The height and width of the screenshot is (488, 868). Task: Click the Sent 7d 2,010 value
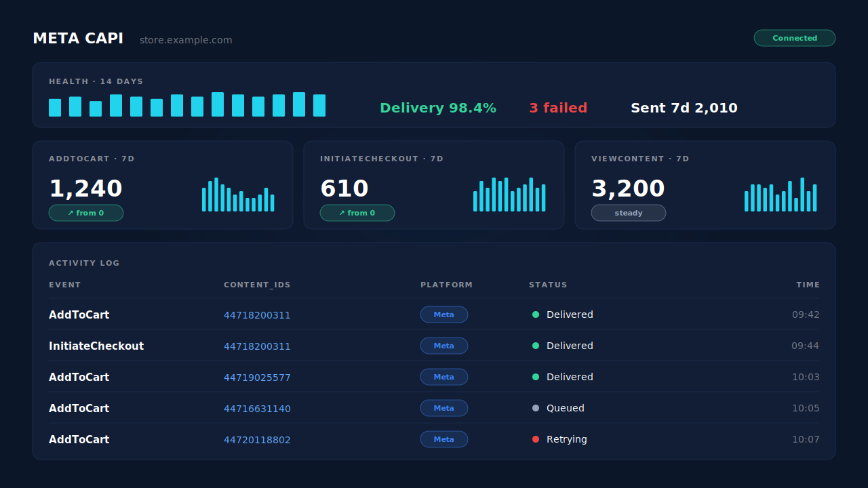coord(684,108)
